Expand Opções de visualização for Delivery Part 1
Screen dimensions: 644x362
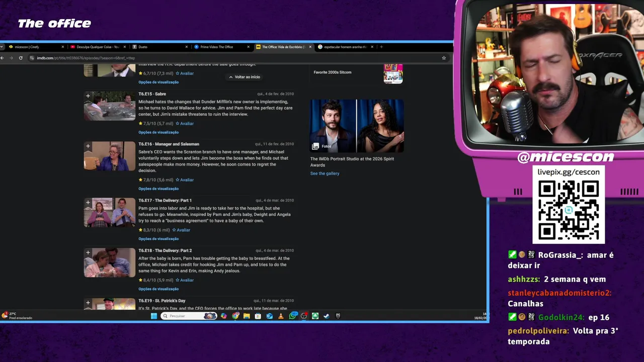click(x=158, y=239)
